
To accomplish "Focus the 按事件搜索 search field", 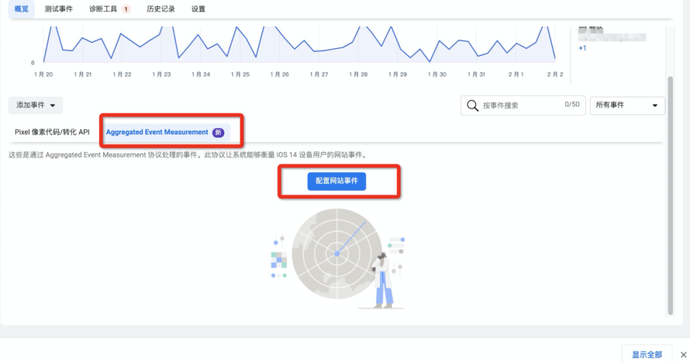I will coord(523,106).
